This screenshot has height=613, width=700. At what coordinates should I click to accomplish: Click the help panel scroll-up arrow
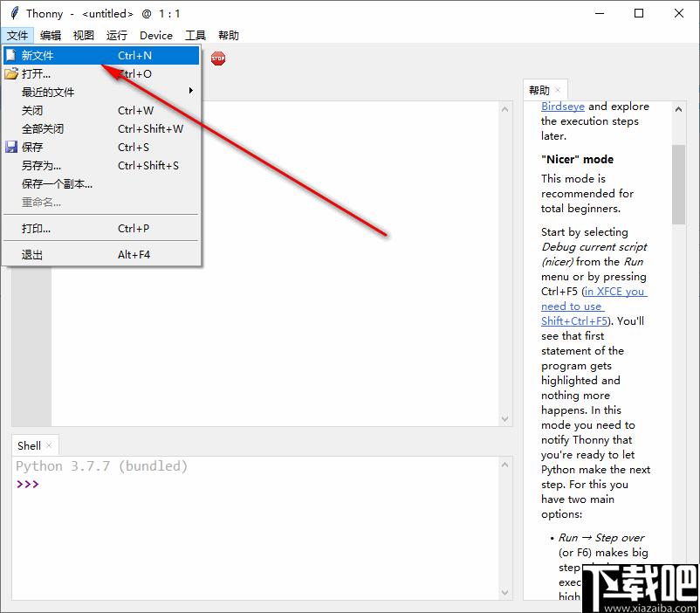pos(678,109)
